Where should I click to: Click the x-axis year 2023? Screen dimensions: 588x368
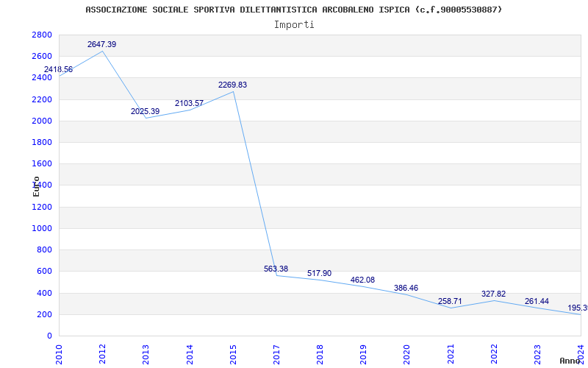[537, 354]
